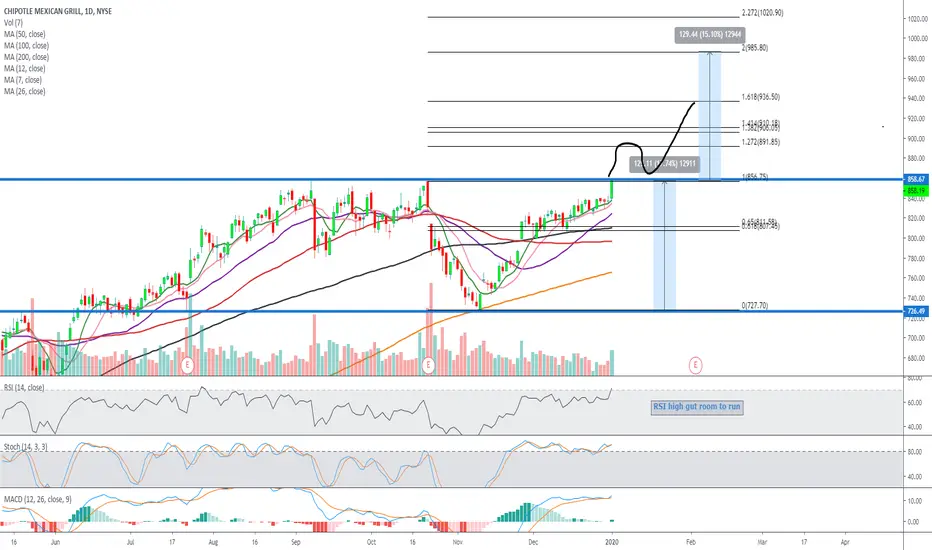Select the 1.618(936.50) Fibonacci level label
932x550 pixels.
[x=760, y=97]
